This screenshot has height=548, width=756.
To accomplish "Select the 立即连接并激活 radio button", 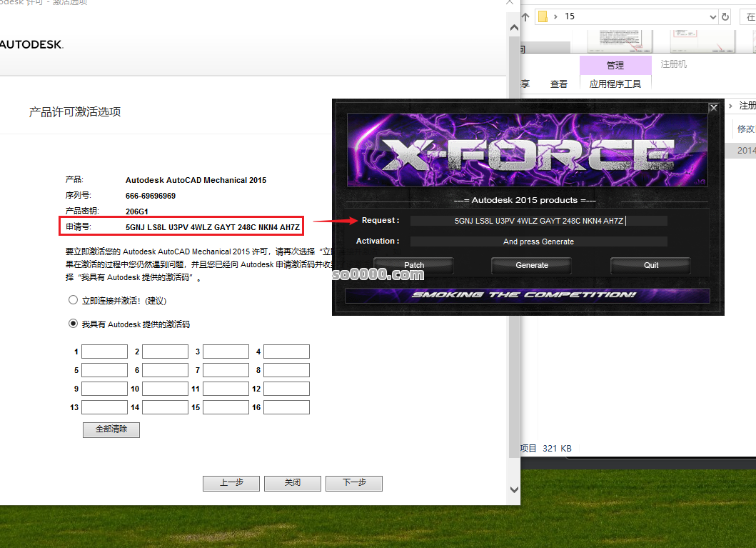I will coord(73,299).
